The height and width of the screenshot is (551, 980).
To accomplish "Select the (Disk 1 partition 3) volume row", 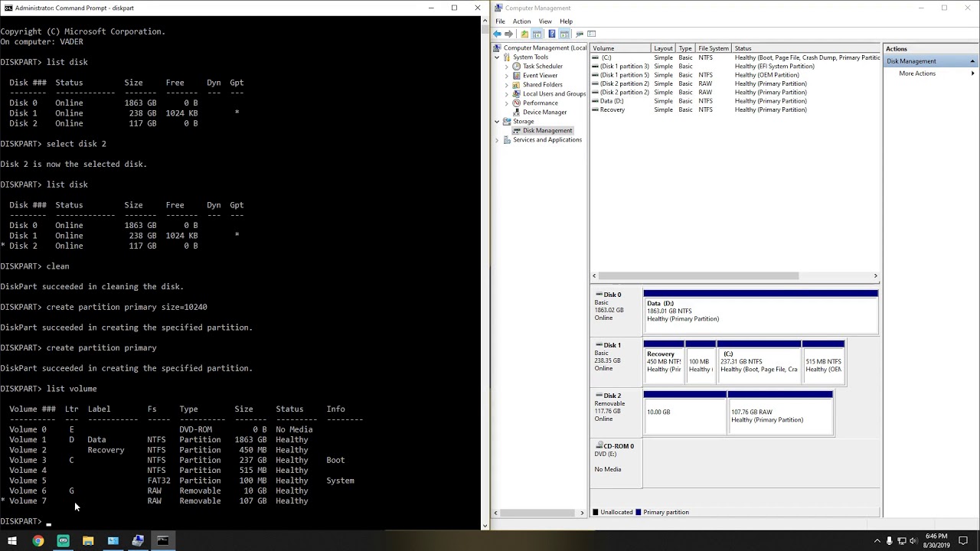I will 735,67.
